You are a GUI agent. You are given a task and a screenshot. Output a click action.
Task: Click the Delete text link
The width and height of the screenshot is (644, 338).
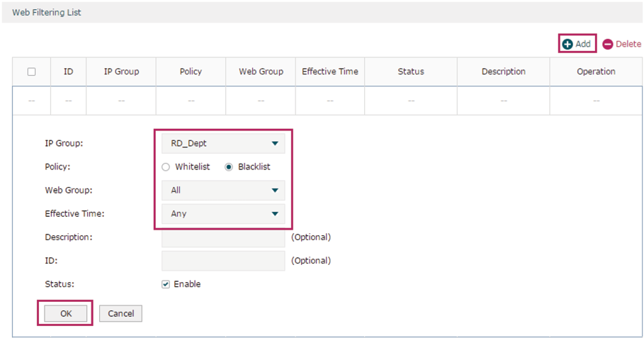pyautogui.click(x=628, y=44)
